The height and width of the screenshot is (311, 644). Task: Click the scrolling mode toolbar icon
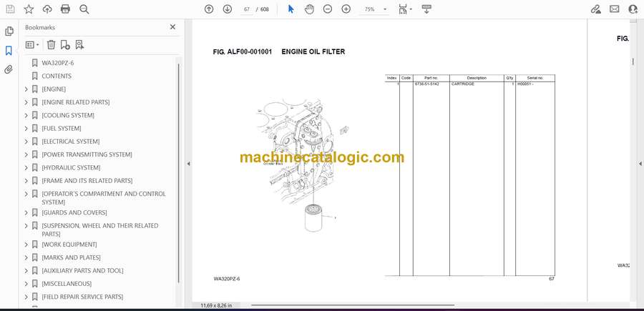(426, 9)
